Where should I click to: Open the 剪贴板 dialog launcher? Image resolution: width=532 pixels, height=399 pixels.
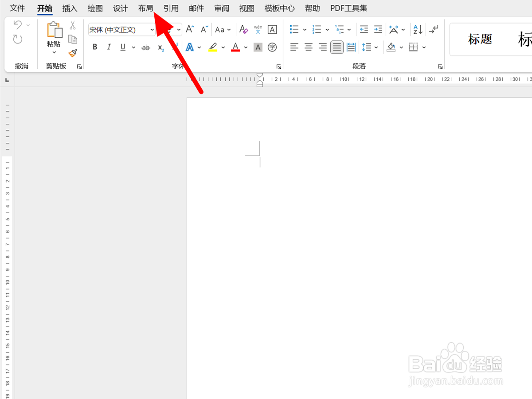79,67
